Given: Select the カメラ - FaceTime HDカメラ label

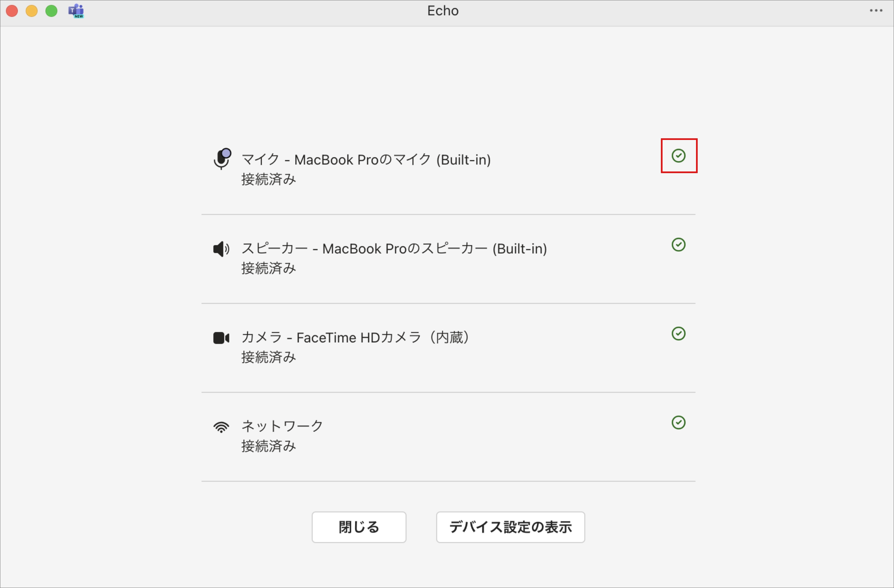Looking at the screenshot, I should pyautogui.click(x=355, y=337).
